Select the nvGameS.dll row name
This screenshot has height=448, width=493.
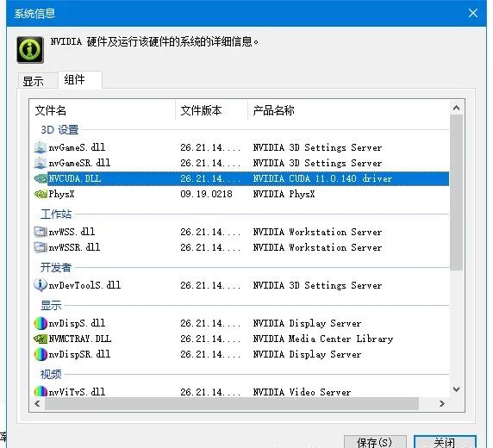pyautogui.click(x=77, y=147)
